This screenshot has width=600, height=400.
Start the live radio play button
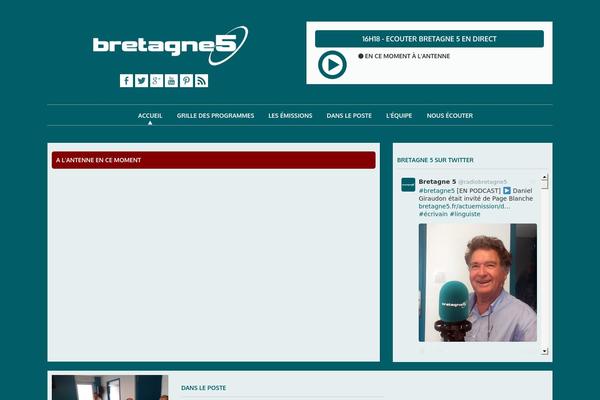click(332, 65)
